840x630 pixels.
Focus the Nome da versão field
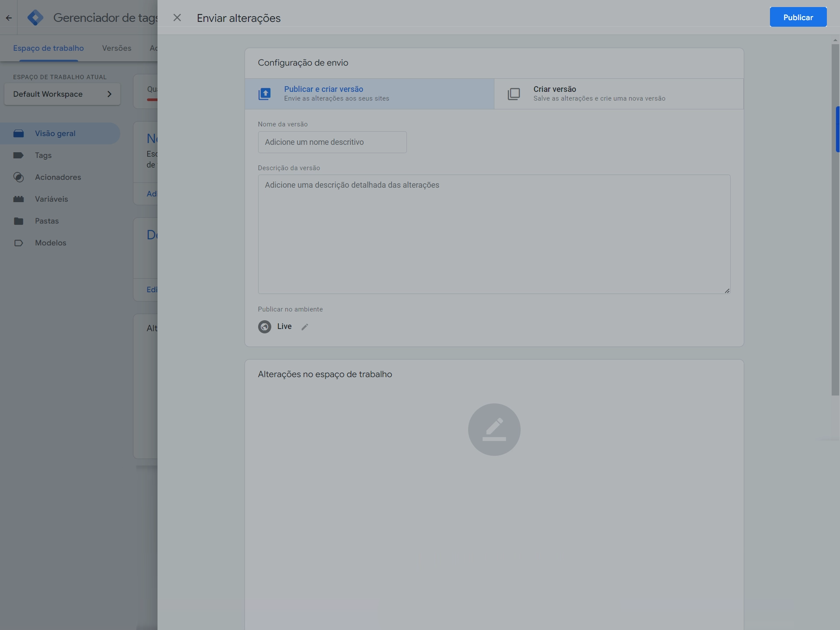point(332,142)
